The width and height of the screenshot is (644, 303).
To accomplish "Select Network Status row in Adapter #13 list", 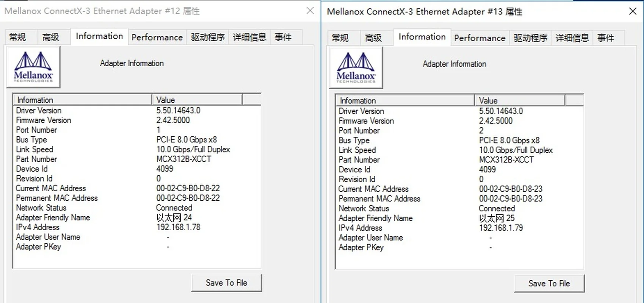I will coord(459,209).
